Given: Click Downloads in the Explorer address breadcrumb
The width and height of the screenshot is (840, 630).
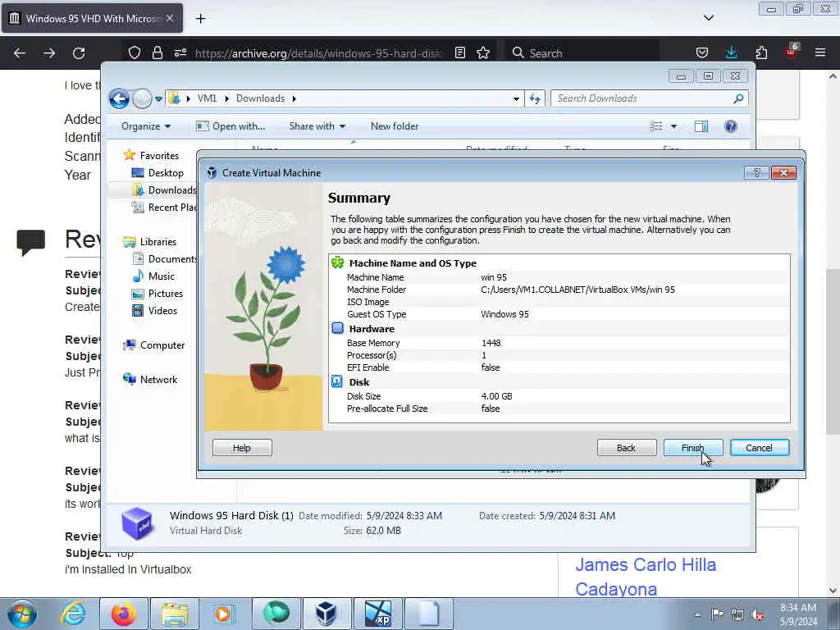Looking at the screenshot, I should point(260,98).
